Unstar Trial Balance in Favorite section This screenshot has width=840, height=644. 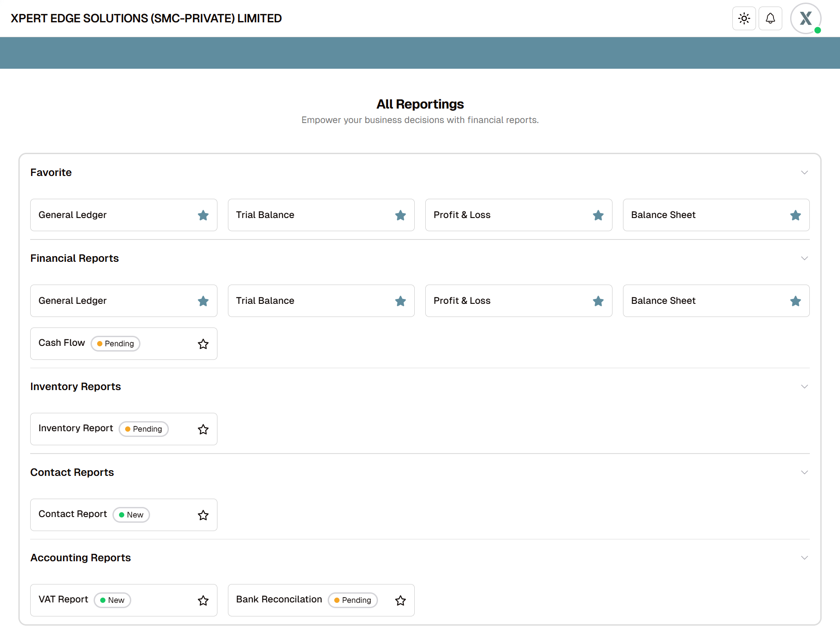[x=400, y=215]
